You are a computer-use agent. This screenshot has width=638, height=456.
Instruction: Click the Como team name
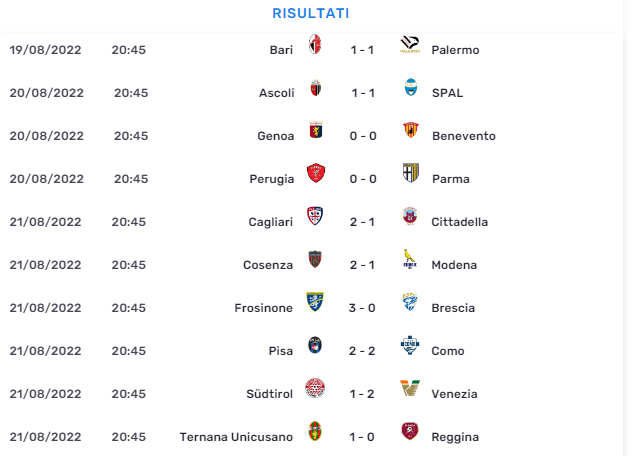pyautogui.click(x=448, y=351)
